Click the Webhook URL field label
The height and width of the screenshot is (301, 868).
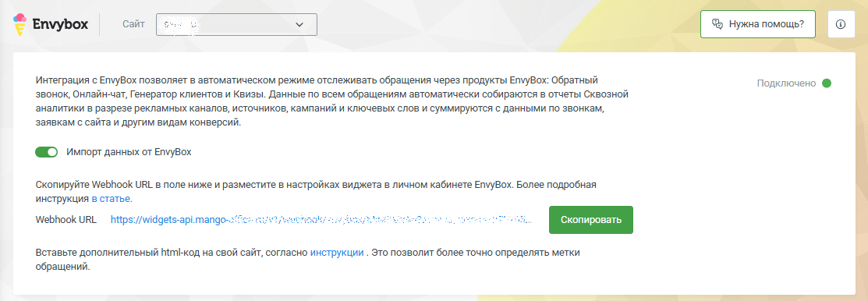[x=66, y=220]
